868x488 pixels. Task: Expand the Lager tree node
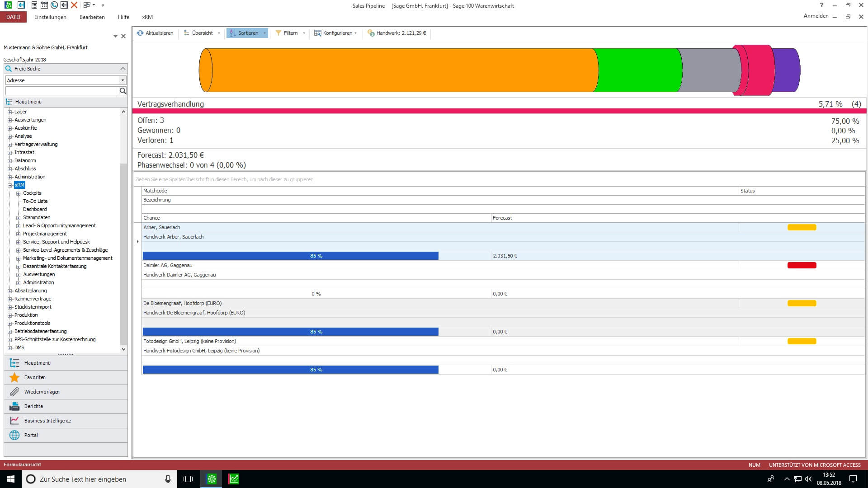[9, 112]
